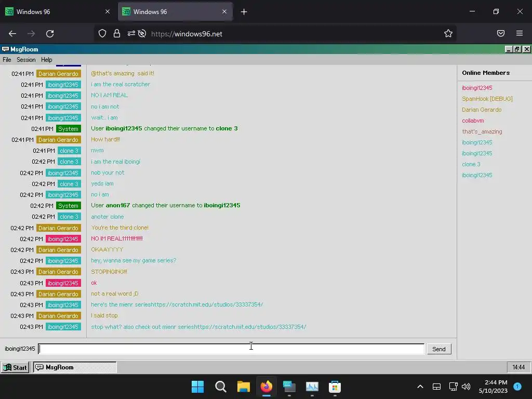532x399 pixels.
Task: Click the Windows 96 Start button
Action: [x=15, y=367]
